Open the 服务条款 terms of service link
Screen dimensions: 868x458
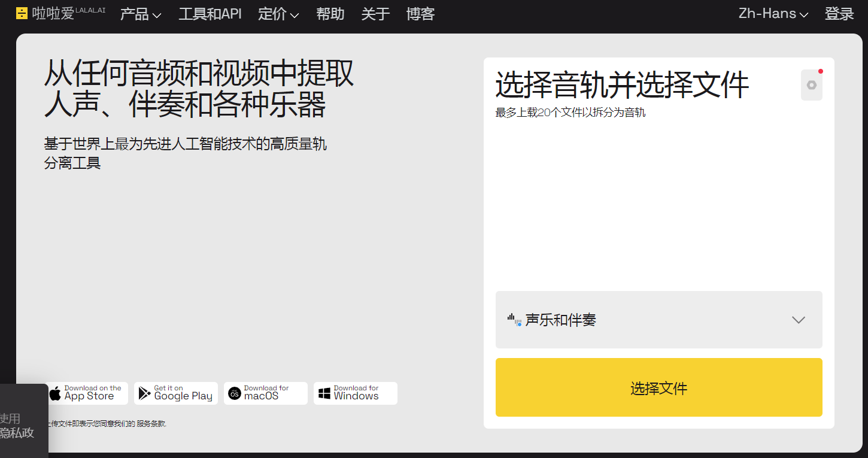(151, 424)
